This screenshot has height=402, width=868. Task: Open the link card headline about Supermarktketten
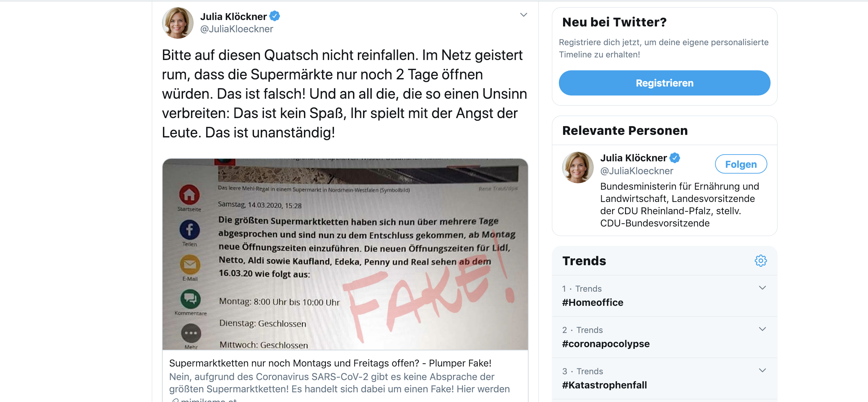(330, 363)
